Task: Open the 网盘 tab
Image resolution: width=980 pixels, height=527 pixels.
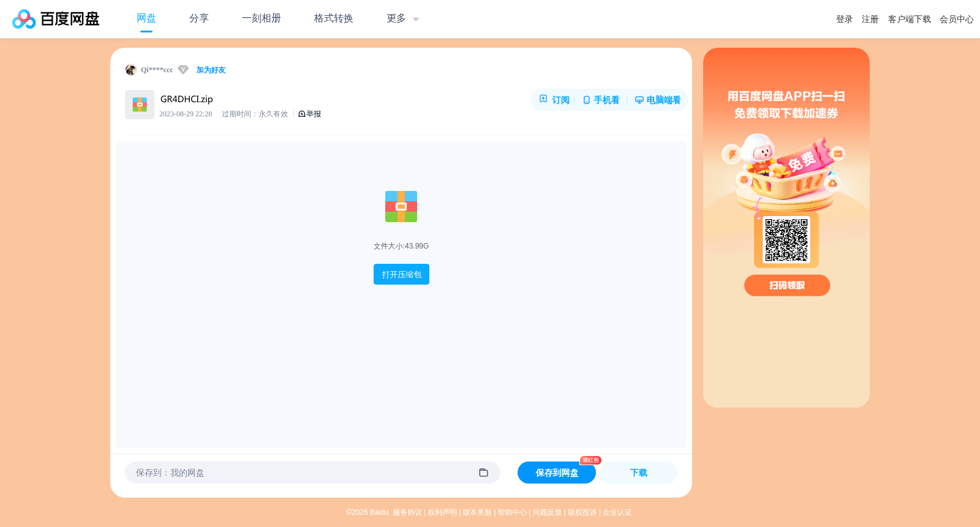Action: (x=146, y=18)
